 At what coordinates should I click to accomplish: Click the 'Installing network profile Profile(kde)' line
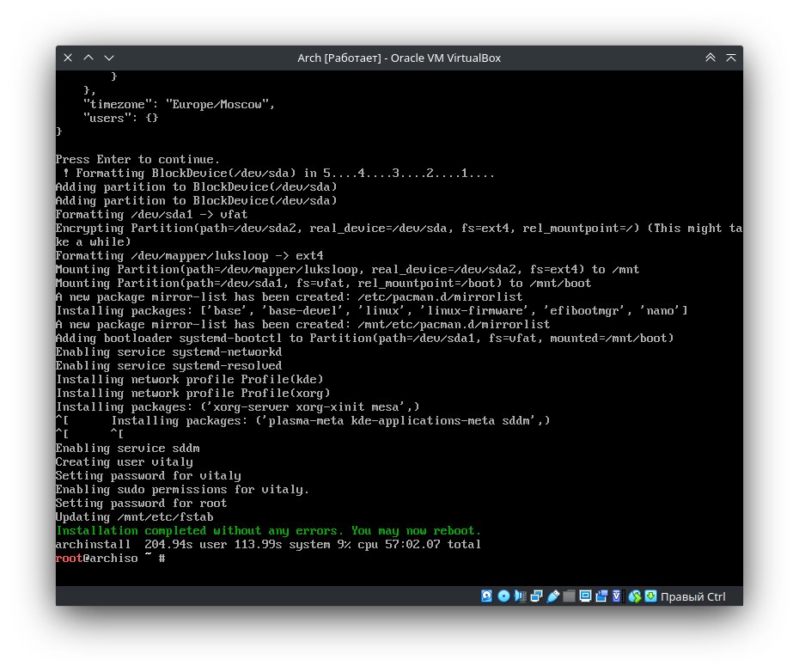coord(190,379)
